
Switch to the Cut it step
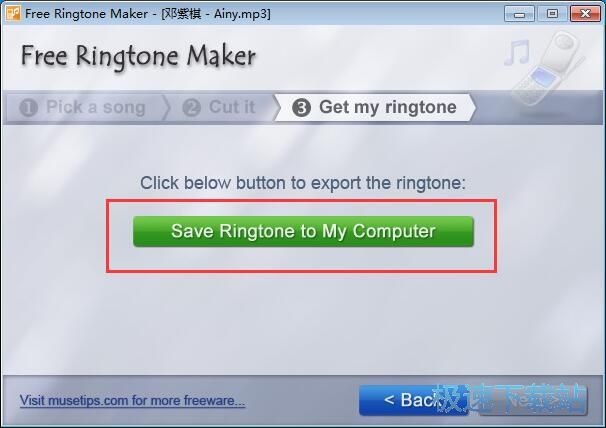(219, 107)
